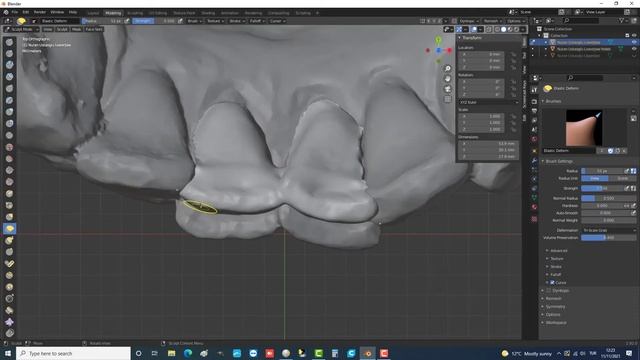
Task: Toggle camera view gizmo in viewport
Action: [x=447, y=89]
